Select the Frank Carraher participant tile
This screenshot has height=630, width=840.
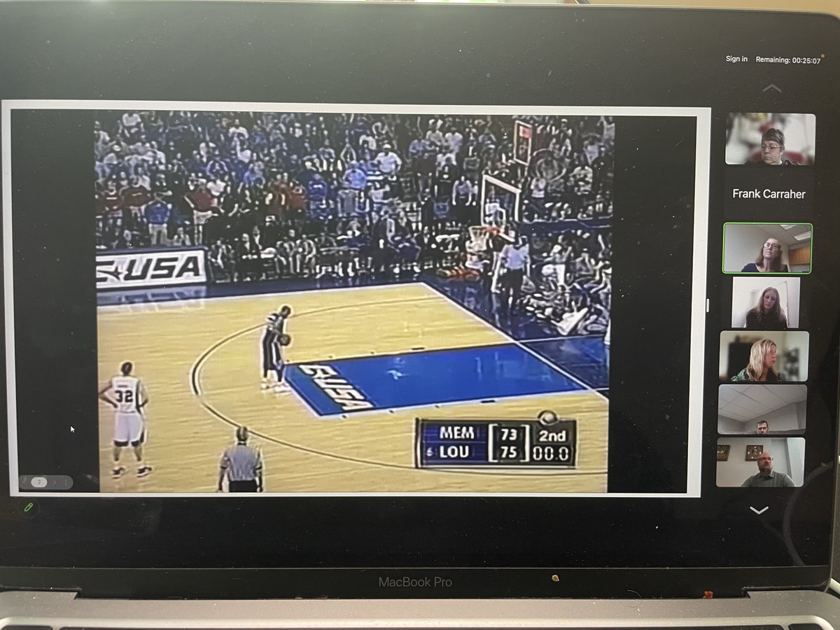point(769,194)
